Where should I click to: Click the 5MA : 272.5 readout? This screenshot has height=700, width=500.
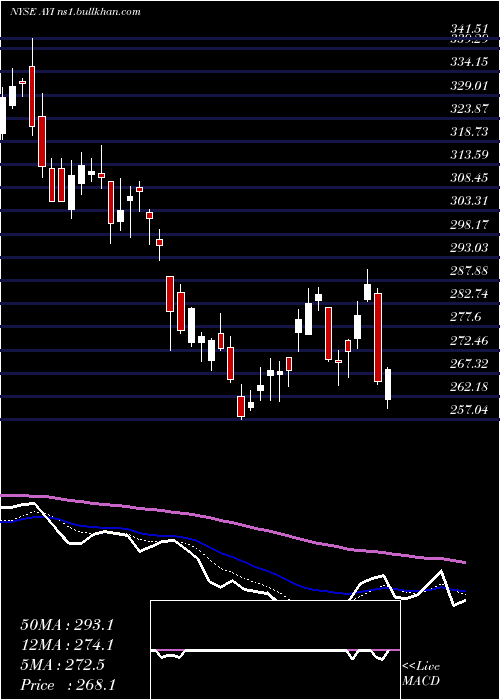point(62,665)
